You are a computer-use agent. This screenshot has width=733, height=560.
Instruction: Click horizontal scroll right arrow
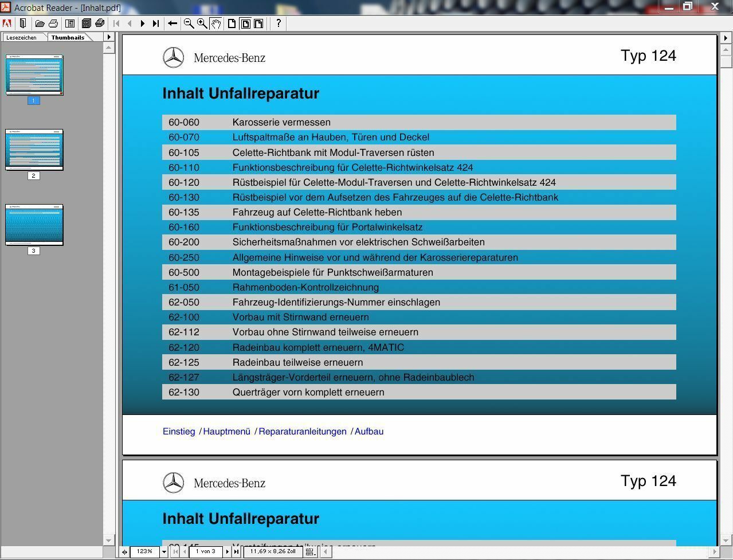715,552
